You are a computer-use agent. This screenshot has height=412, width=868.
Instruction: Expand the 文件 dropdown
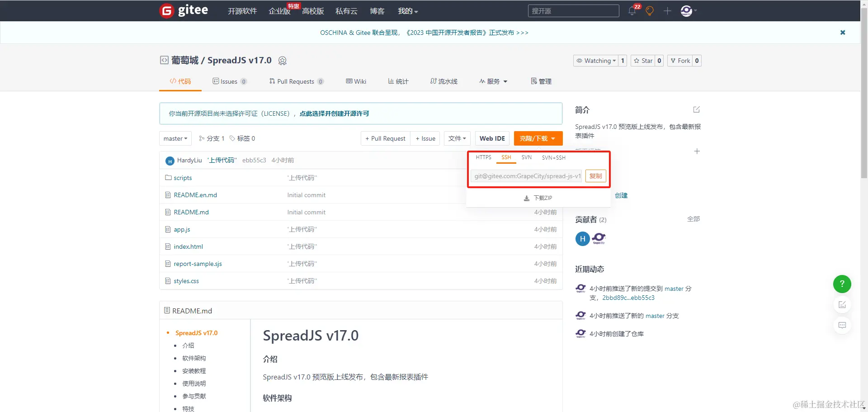tap(458, 138)
